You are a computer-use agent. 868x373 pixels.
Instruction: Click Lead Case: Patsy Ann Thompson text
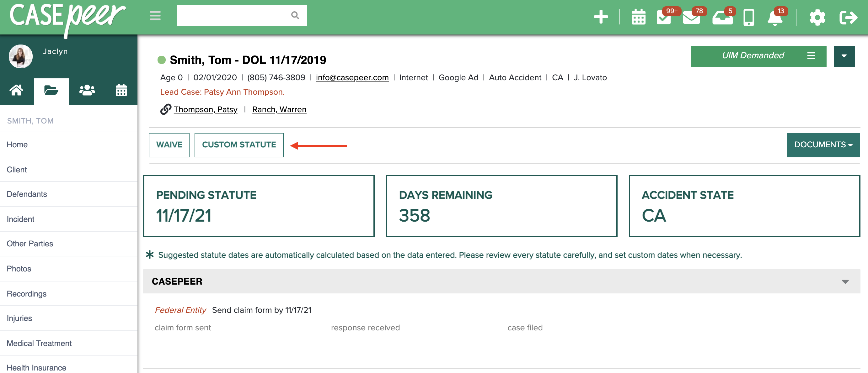point(222,92)
